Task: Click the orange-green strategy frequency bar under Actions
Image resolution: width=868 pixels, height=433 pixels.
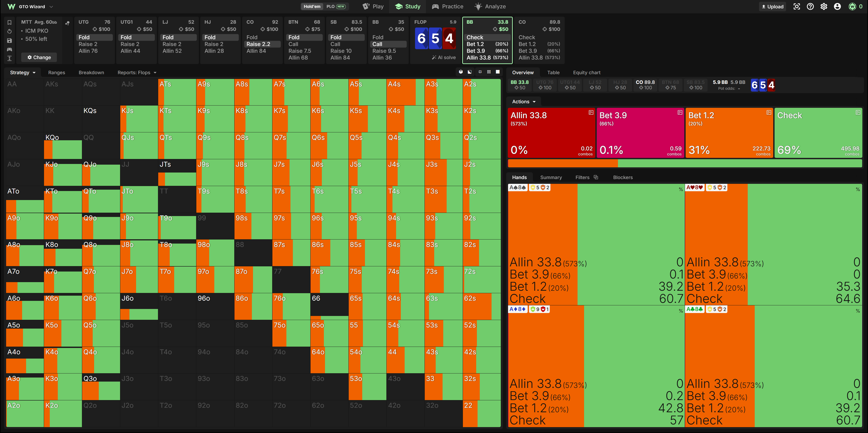Action: click(x=685, y=163)
